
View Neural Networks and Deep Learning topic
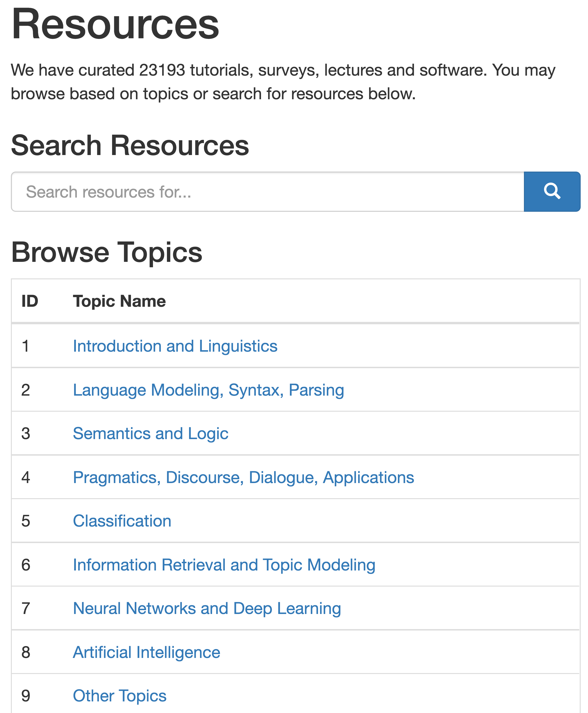click(x=207, y=608)
